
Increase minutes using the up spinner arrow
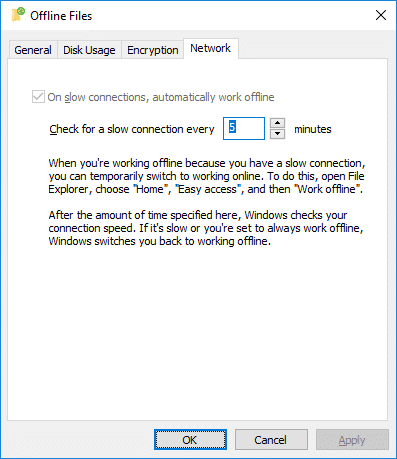(277, 123)
